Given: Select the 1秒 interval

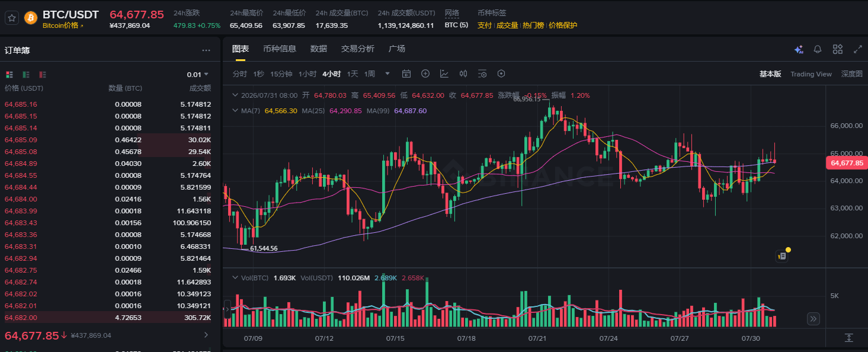Looking at the screenshot, I should [258, 74].
